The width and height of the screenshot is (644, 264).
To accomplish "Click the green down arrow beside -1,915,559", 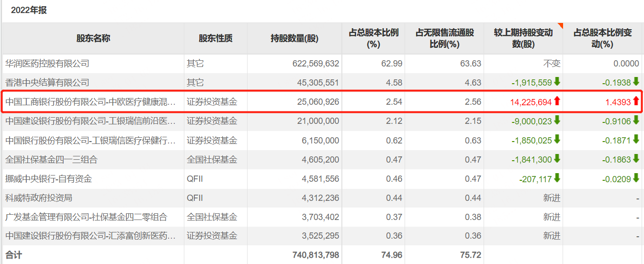I will (557, 82).
